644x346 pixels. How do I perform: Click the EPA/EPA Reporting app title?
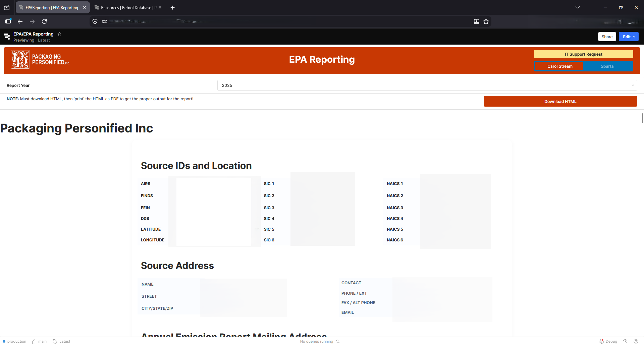33,34
